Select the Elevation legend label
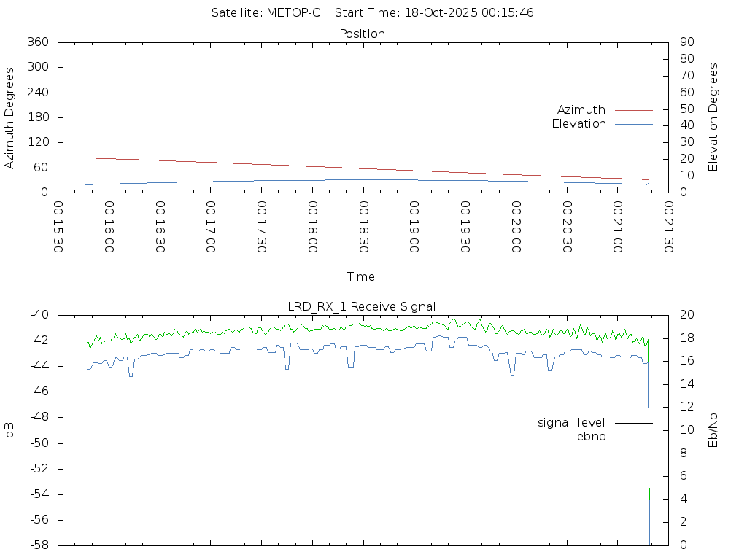This screenshot has height=560, width=747. [578, 124]
